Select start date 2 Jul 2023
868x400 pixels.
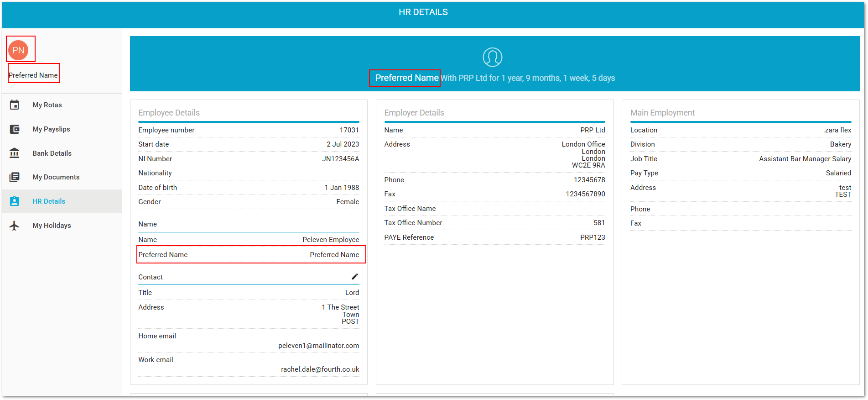[x=343, y=144]
